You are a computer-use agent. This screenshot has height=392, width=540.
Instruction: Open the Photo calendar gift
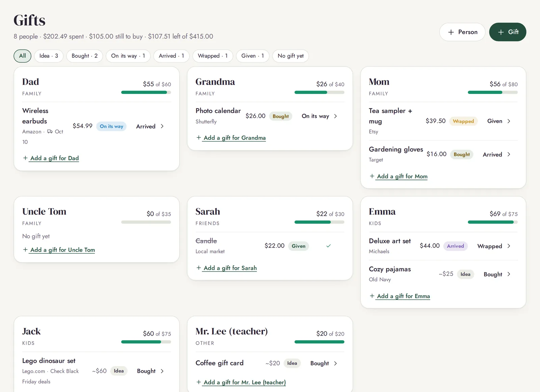click(x=218, y=111)
